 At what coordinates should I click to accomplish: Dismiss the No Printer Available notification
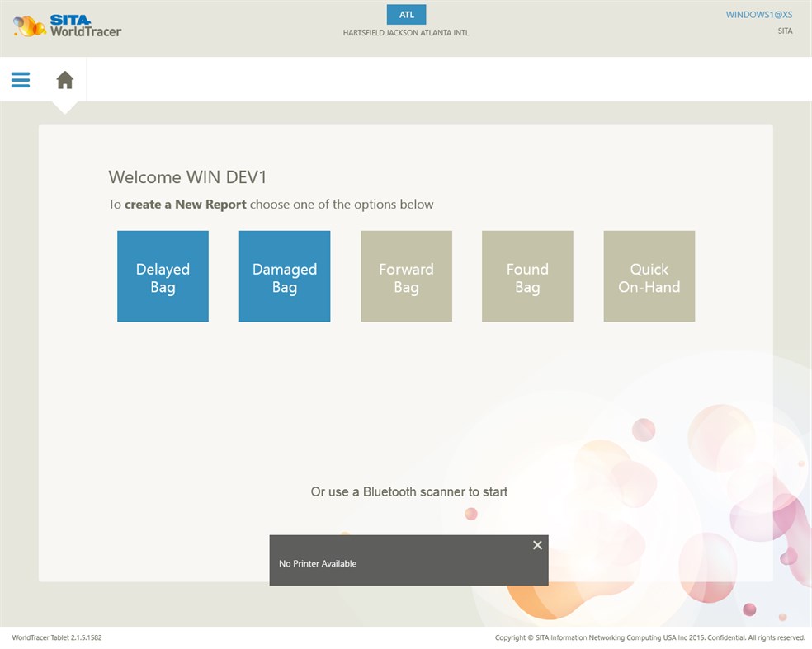pyautogui.click(x=537, y=545)
